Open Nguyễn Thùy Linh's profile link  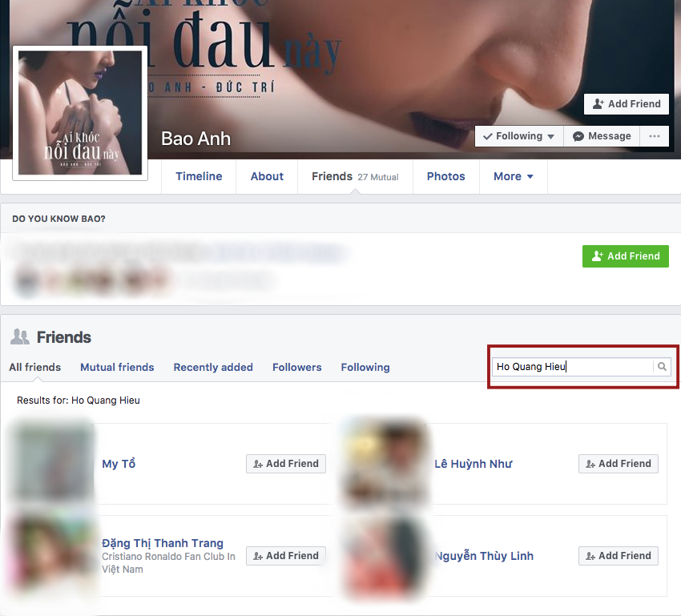(x=484, y=556)
